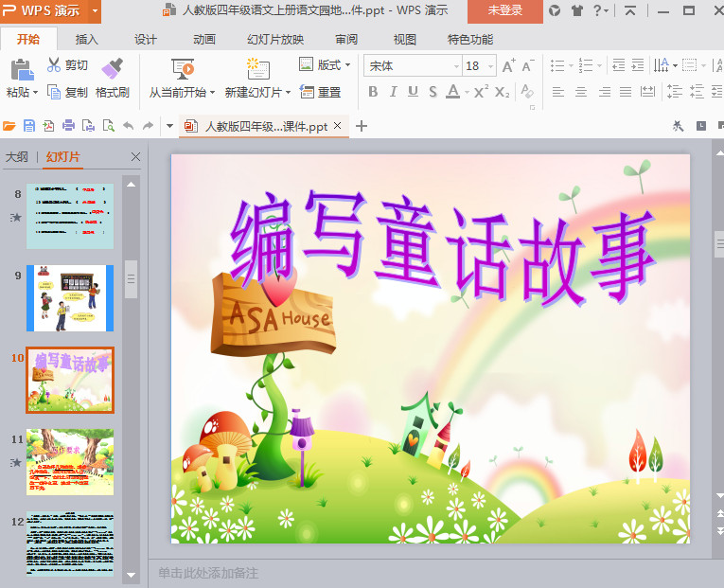724x588 pixels.
Task: Collapse the ribbon with the up-arrow icon
Action: pos(630,10)
